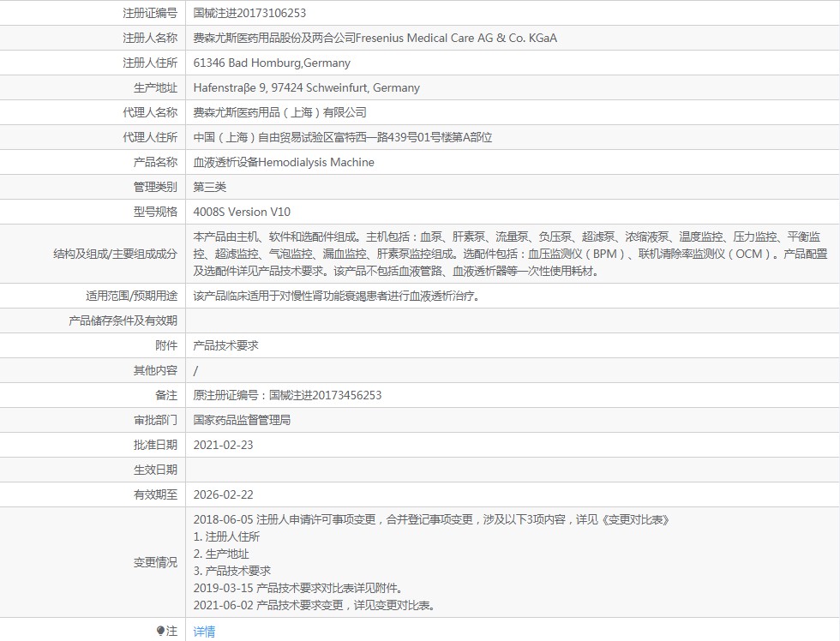Select expiry date 2026-02-22
Viewport: 840px width, 641px height.
point(223,494)
